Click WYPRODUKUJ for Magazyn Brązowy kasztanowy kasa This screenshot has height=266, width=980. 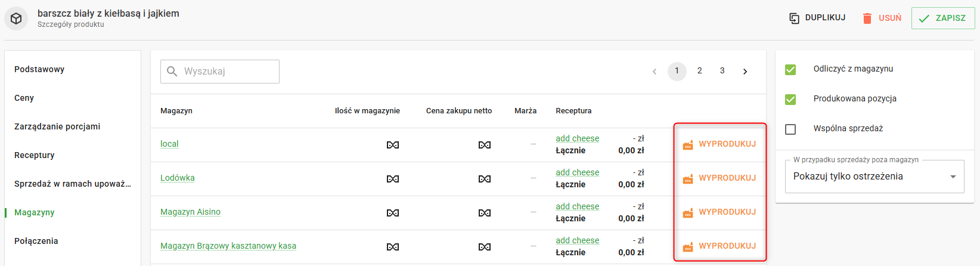pos(720,246)
